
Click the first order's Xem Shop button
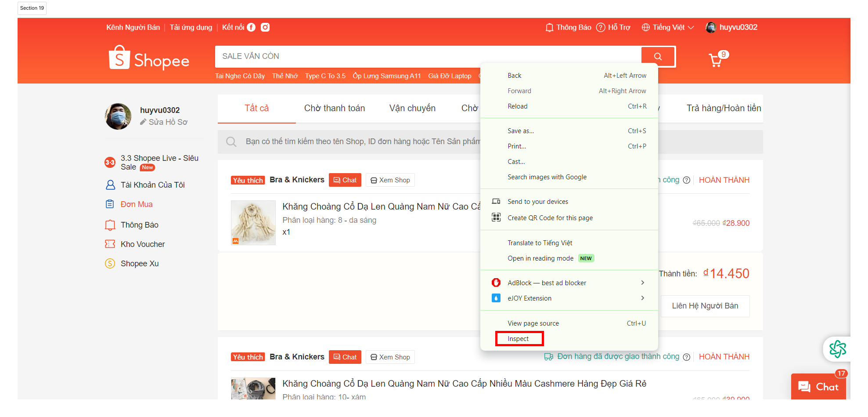(390, 180)
